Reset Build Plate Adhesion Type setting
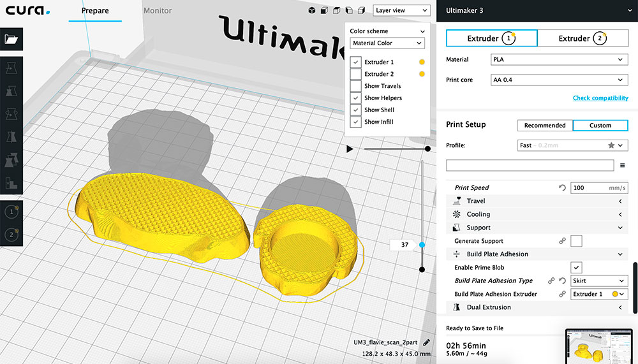638x364 pixels. click(562, 280)
